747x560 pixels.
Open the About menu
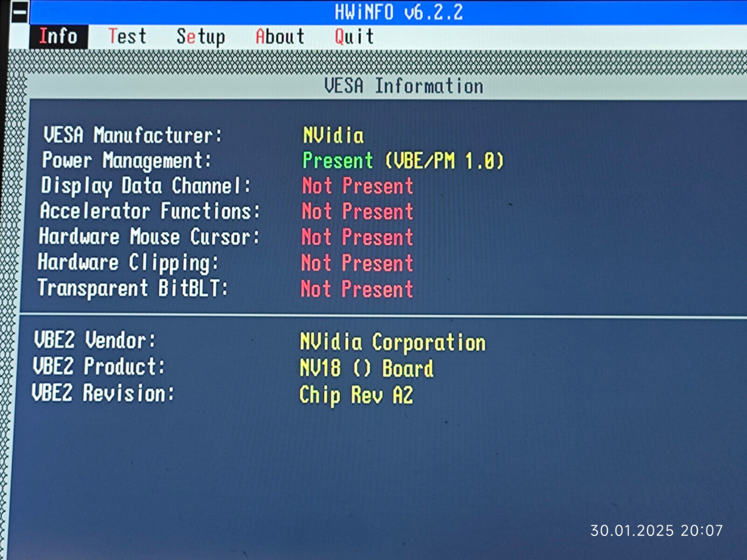[280, 36]
